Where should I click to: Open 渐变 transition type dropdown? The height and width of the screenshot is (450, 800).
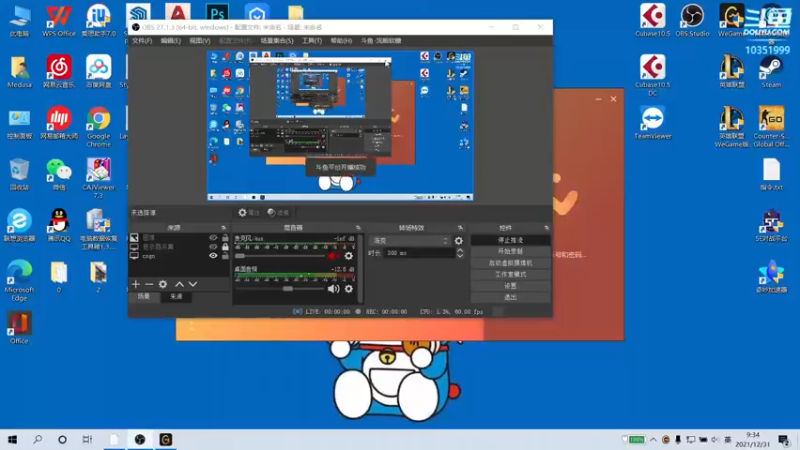click(x=409, y=241)
